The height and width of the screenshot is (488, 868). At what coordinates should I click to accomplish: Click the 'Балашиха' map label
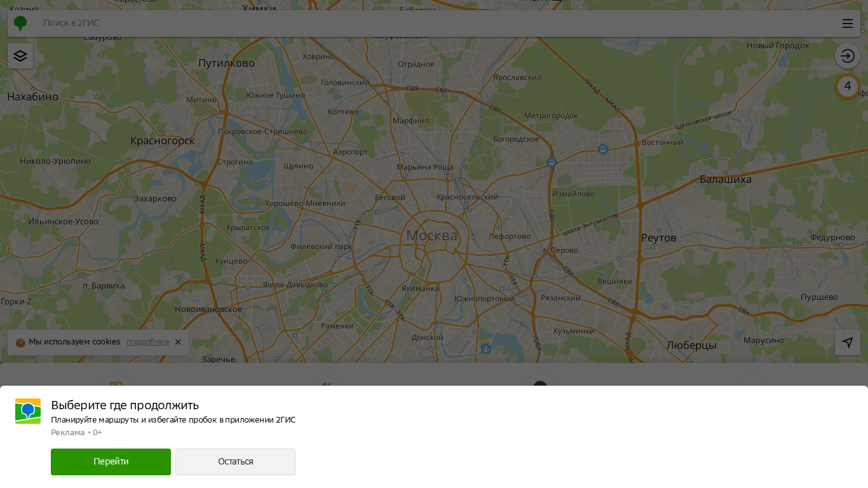[x=726, y=179]
